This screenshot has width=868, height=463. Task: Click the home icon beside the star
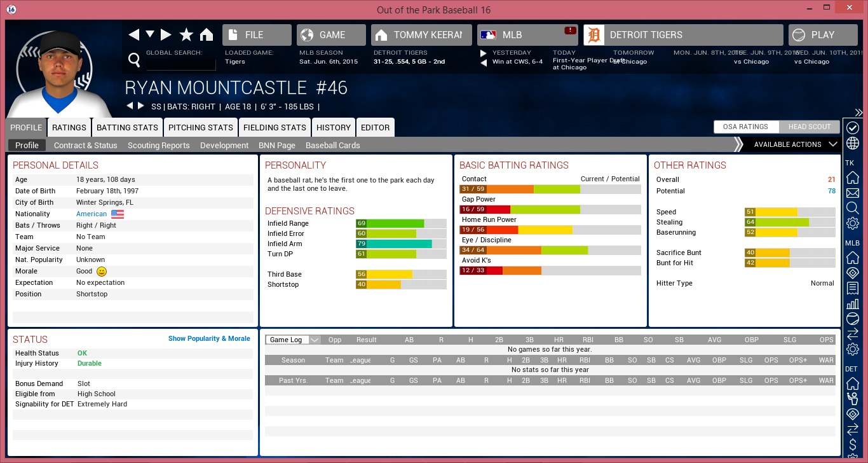tap(207, 34)
